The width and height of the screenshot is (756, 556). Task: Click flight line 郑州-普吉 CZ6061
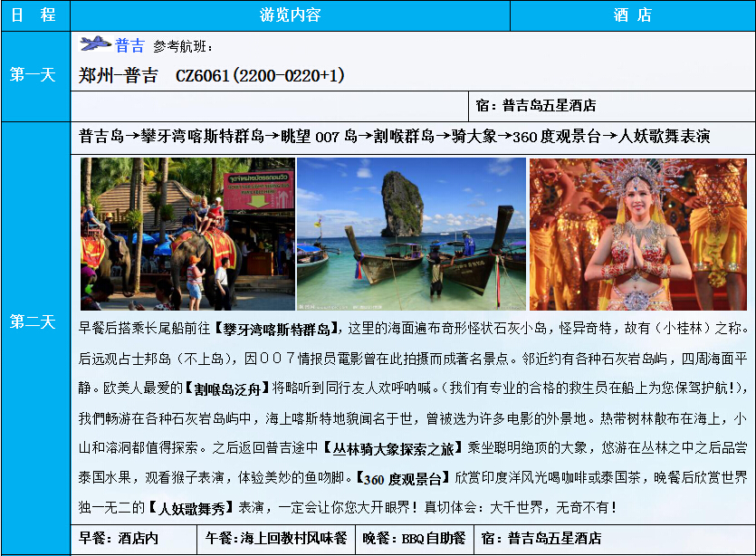(x=212, y=75)
